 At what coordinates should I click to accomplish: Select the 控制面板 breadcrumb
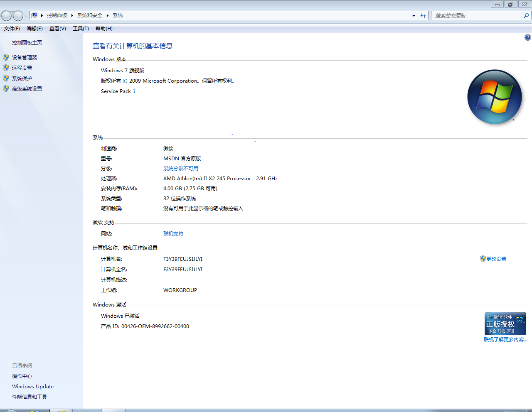point(57,15)
